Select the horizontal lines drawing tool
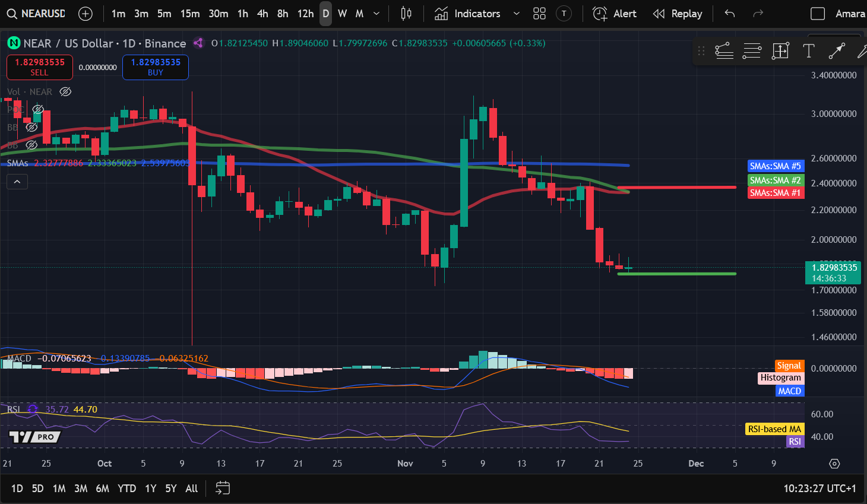867x504 pixels. point(752,51)
